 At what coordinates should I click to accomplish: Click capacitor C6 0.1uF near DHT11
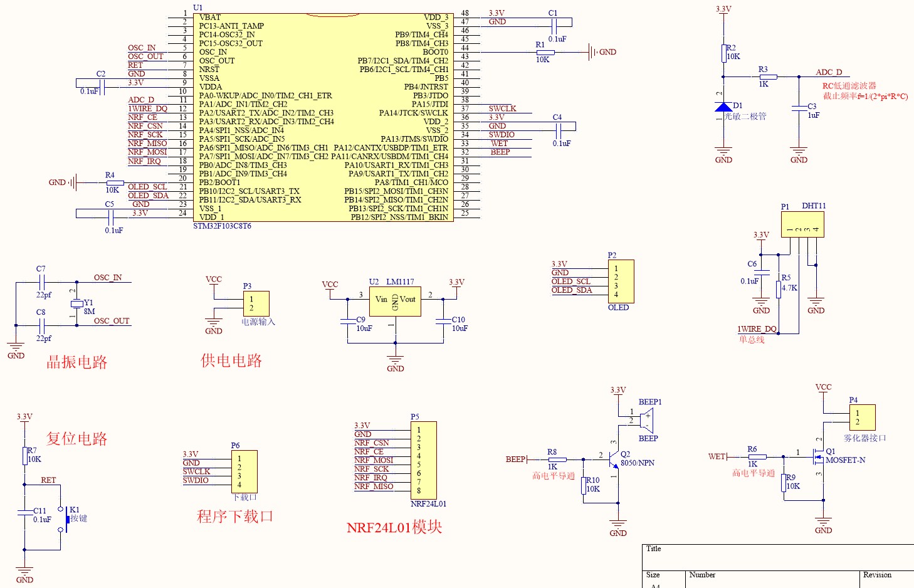[x=761, y=273]
